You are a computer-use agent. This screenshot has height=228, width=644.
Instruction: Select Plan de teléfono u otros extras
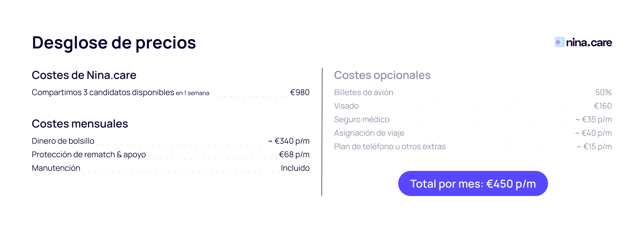pos(390,147)
